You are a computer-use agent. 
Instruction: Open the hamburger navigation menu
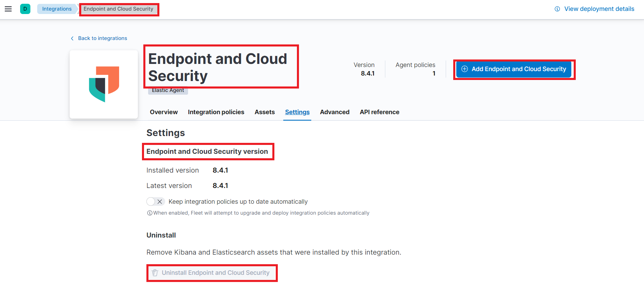coord(8,9)
